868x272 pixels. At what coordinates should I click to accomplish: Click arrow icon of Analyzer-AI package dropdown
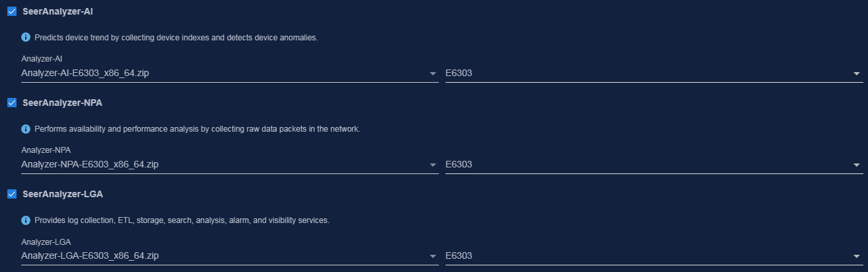pos(433,73)
